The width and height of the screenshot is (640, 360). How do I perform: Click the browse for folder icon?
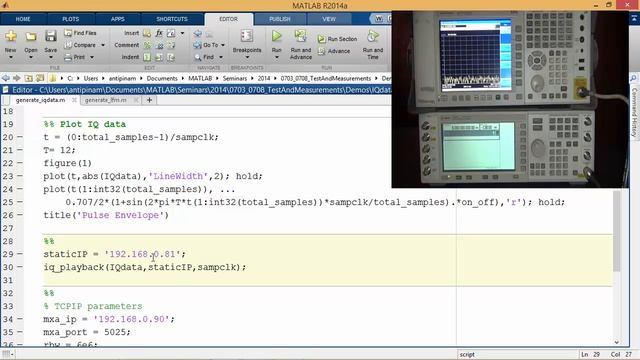pos(40,78)
